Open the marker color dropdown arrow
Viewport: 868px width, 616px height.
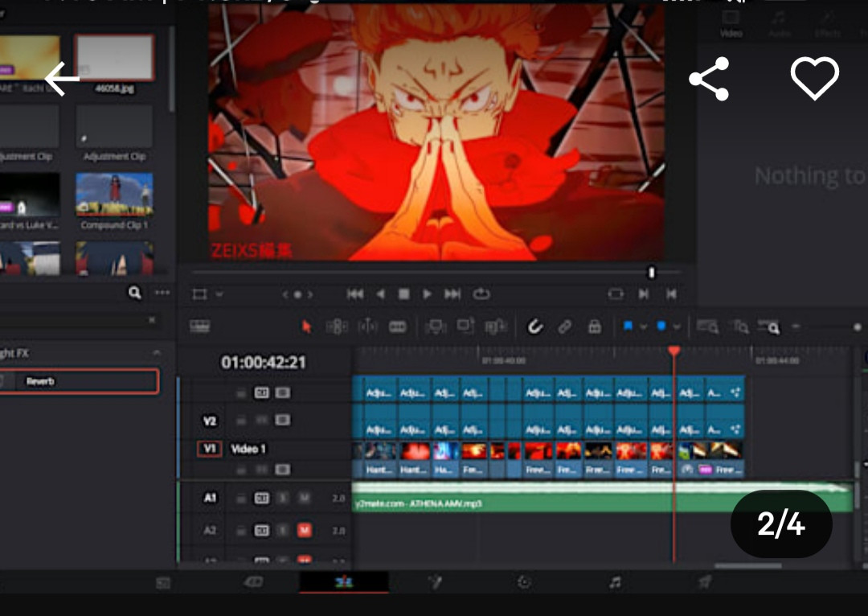coord(677,326)
